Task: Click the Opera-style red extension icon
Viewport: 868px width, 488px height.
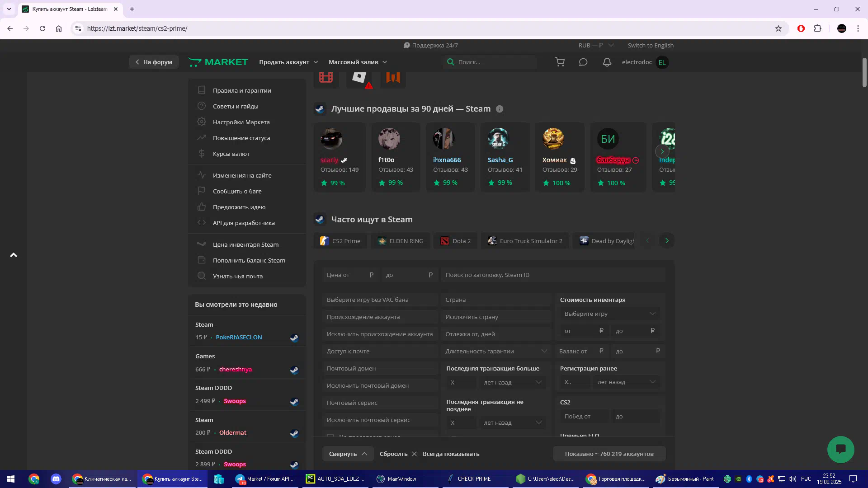Action: pos(801,28)
